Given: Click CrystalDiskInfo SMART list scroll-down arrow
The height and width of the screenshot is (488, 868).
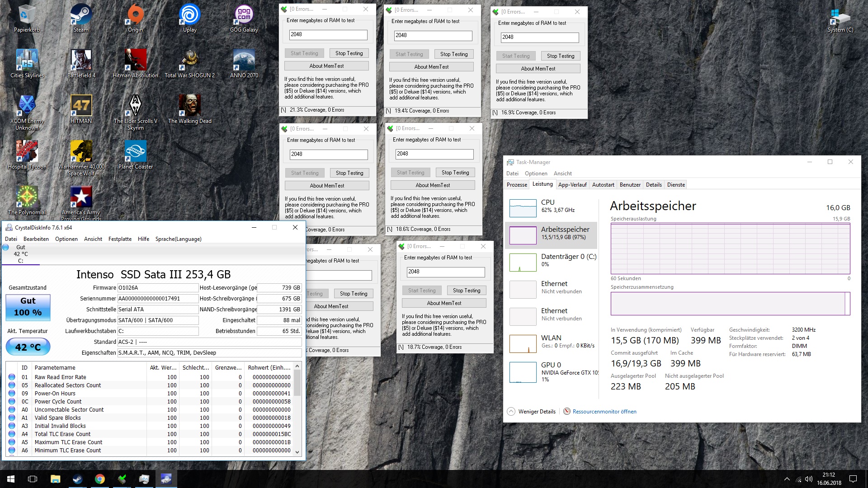Looking at the screenshot, I should pyautogui.click(x=297, y=452).
